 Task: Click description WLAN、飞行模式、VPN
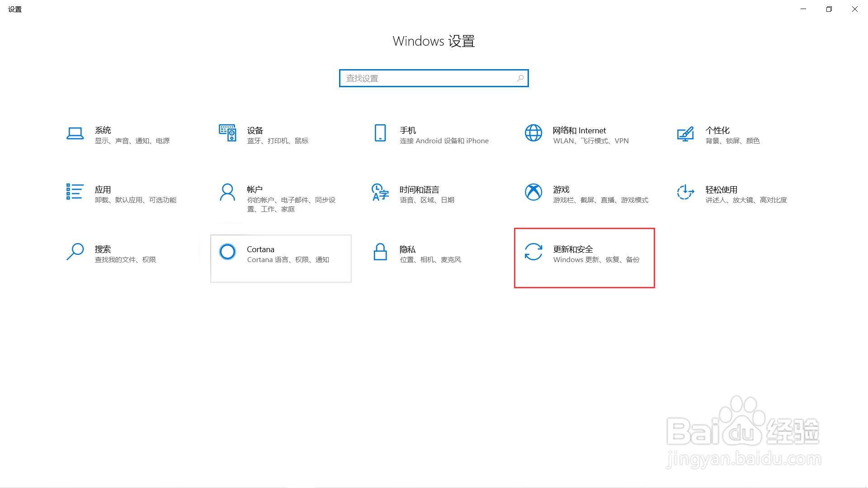(591, 141)
